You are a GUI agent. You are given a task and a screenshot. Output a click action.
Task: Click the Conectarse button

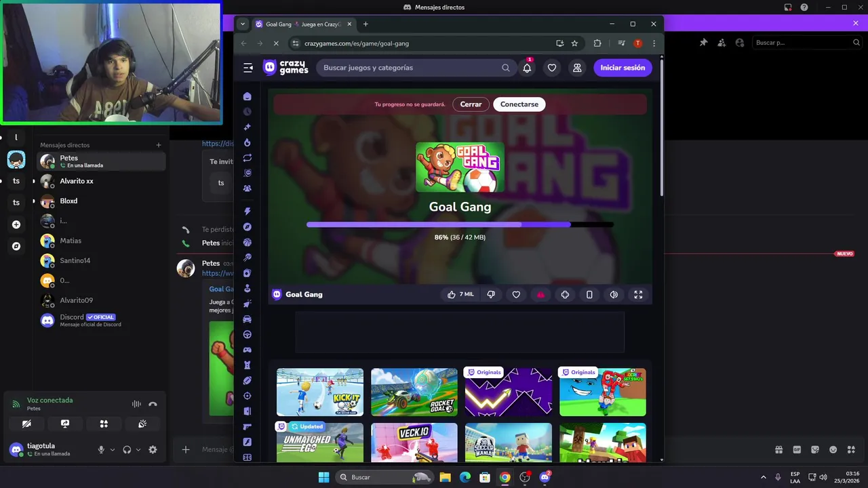tap(519, 104)
